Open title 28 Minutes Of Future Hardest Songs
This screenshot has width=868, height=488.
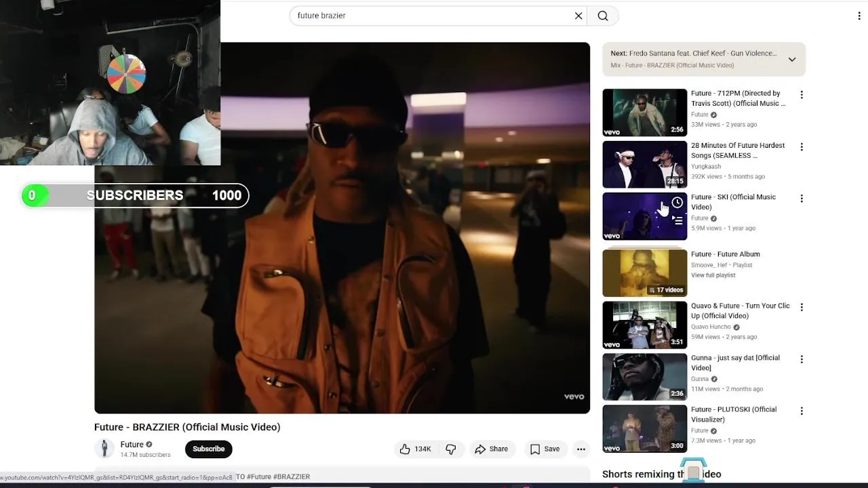tap(738, 150)
